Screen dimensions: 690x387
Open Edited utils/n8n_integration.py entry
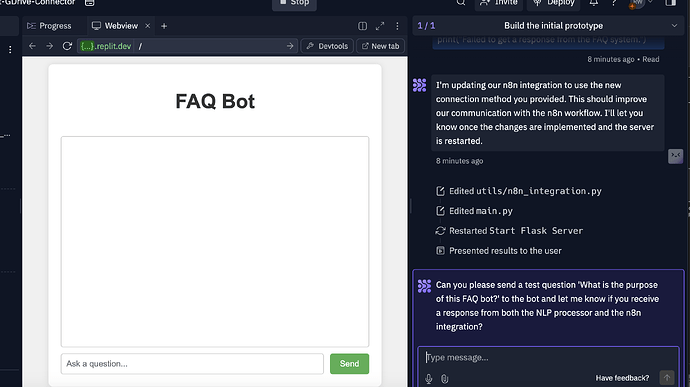pos(519,191)
